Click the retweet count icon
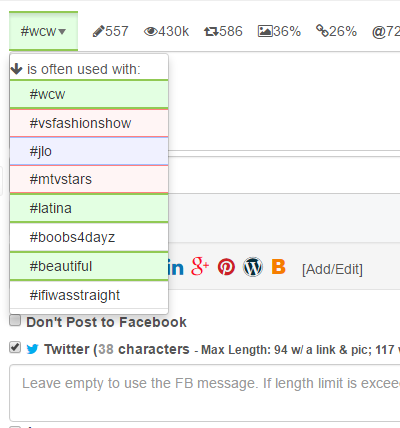Image resolution: width=400 pixels, height=428 pixels. click(211, 32)
